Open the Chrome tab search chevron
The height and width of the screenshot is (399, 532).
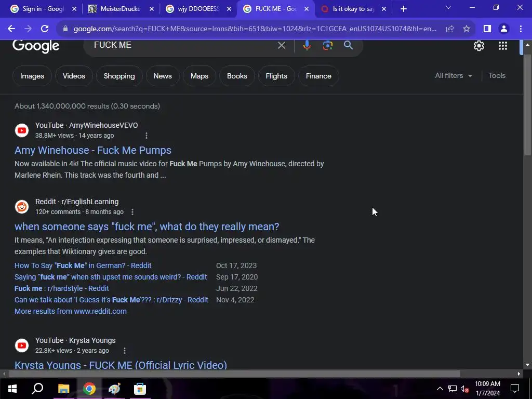pos(448,7)
